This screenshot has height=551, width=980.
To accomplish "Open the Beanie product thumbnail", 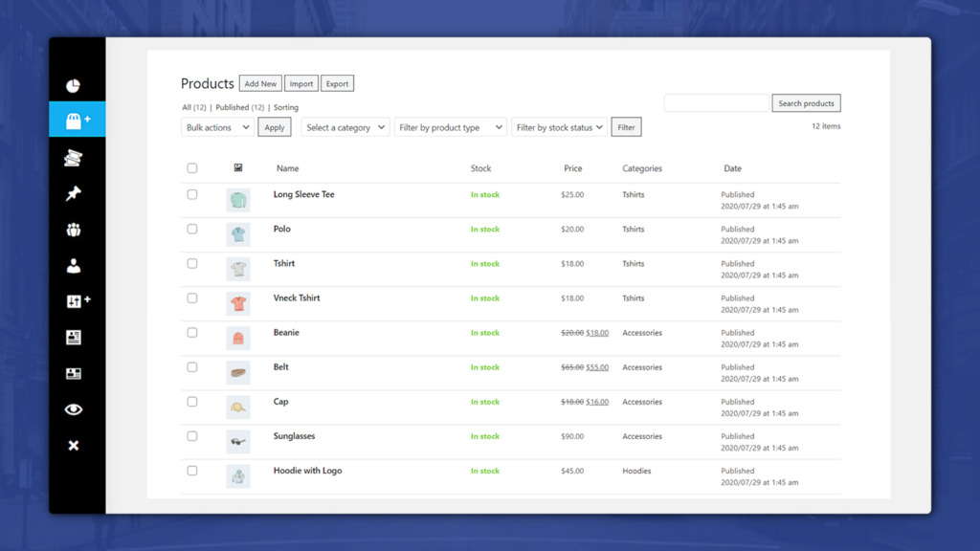I will pos(238,339).
